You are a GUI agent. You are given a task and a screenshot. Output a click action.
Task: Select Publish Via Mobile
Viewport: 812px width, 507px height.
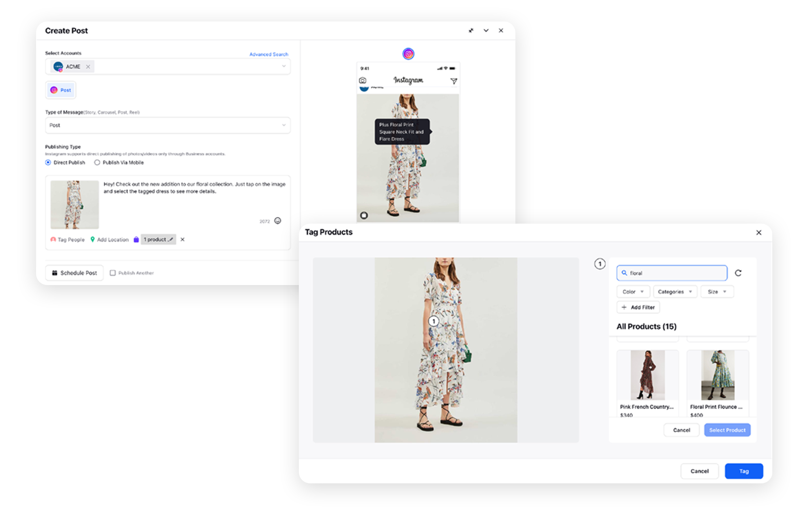pyautogui.click(x=97, y=162)
